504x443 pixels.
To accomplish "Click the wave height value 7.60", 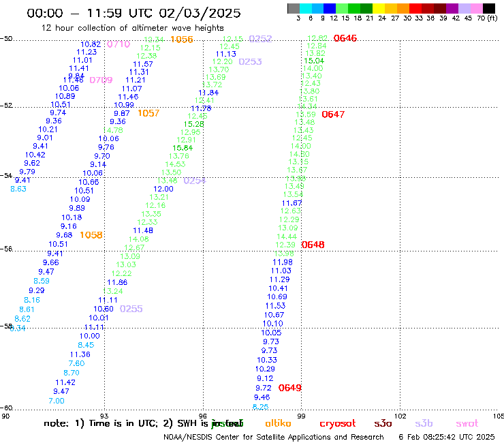I will click(x=76, y=363).
